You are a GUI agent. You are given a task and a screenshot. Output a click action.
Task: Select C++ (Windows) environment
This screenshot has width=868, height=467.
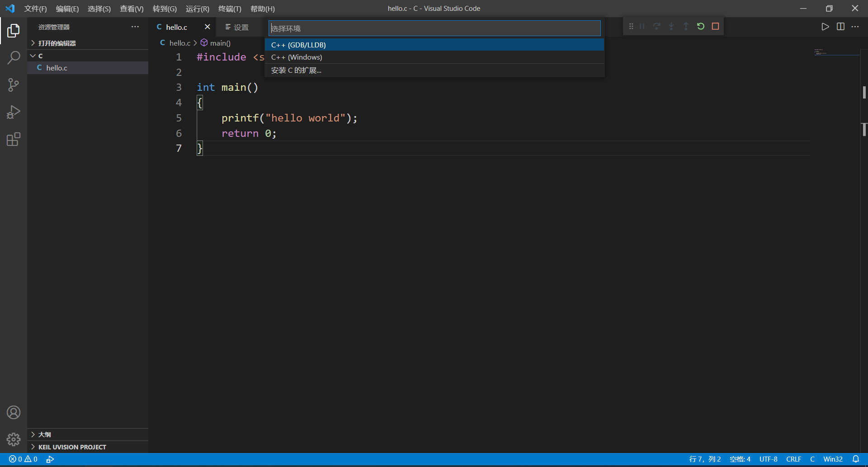click(434, 57)
